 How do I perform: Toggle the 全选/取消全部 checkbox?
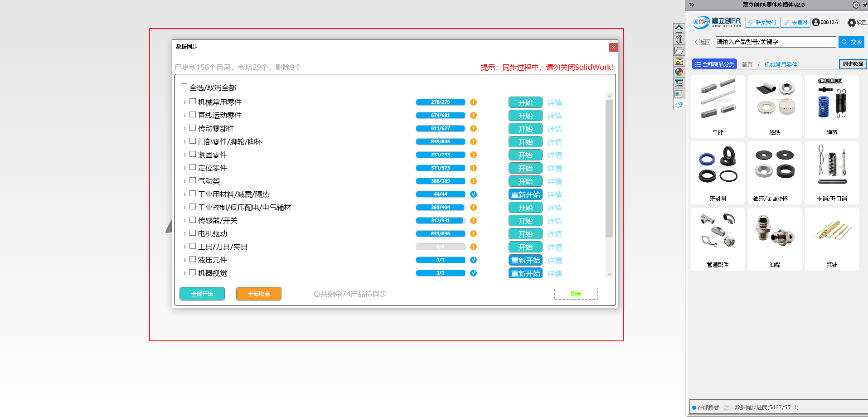click(184, 87)
